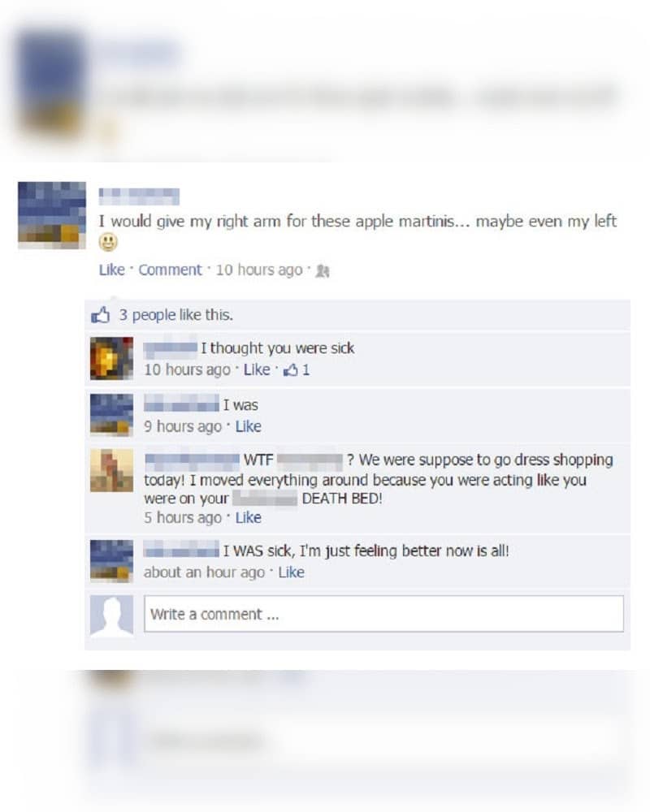Click the '10 hours ago' timestamp on the post
Screen dimensions: 650x812
(x=259, y=270)
